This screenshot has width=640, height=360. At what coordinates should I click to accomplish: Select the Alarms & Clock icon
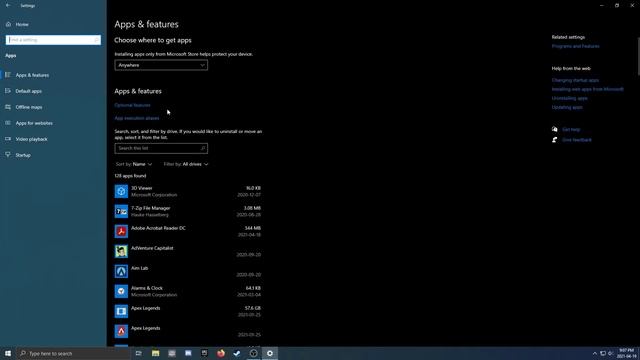coord(121,291)
